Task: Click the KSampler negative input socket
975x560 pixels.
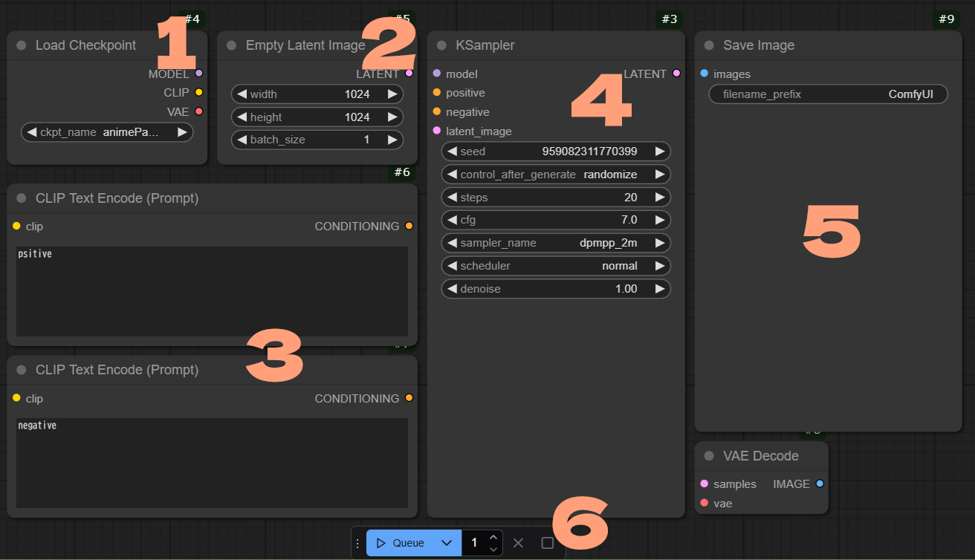Action: (436, 112)
